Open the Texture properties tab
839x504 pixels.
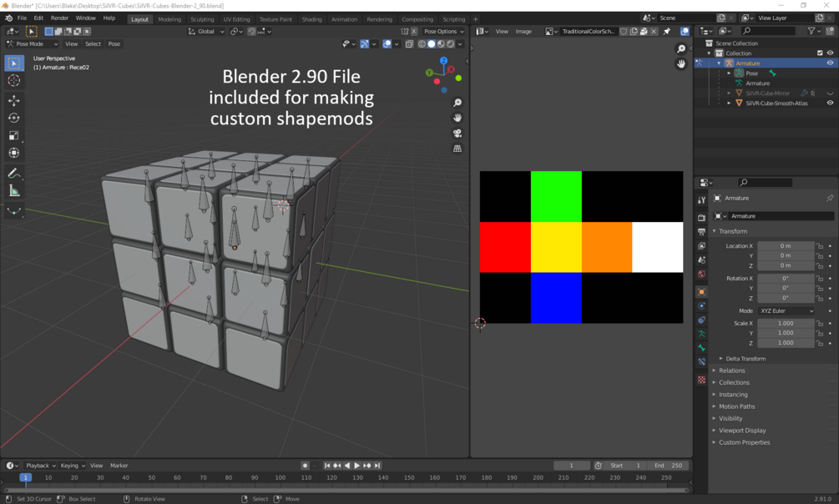point(701,380)
